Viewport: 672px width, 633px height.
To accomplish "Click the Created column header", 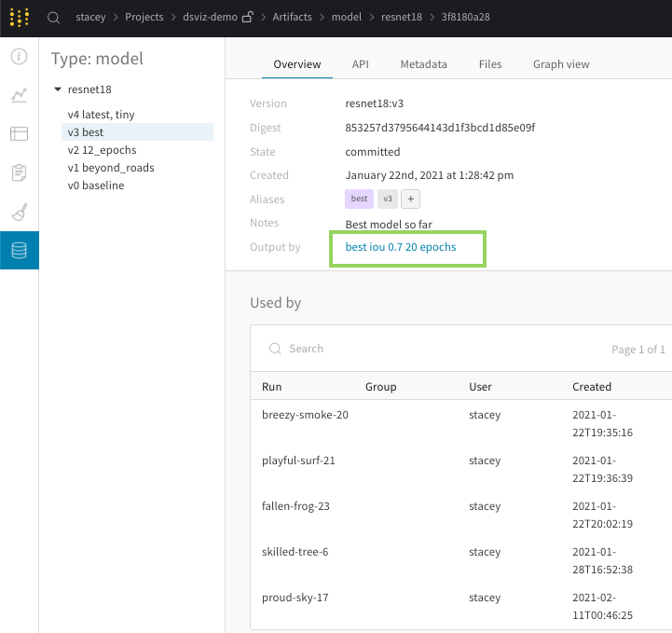I will [592, 387].
